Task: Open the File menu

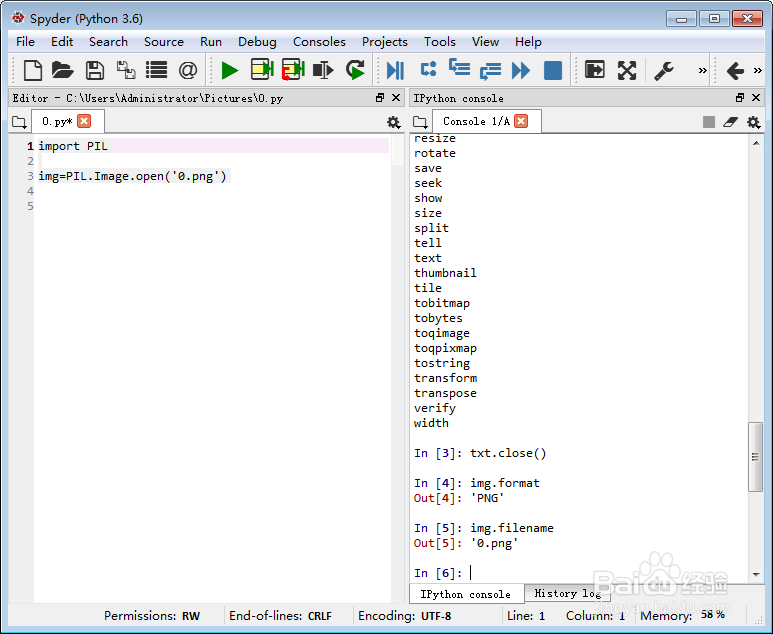Action: [x=25, y=42]
